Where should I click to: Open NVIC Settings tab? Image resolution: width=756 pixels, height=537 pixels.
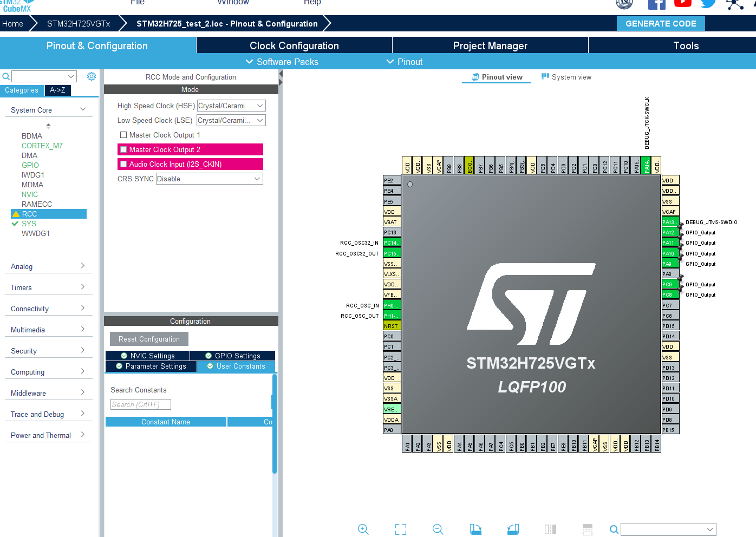tap(147, 356)
